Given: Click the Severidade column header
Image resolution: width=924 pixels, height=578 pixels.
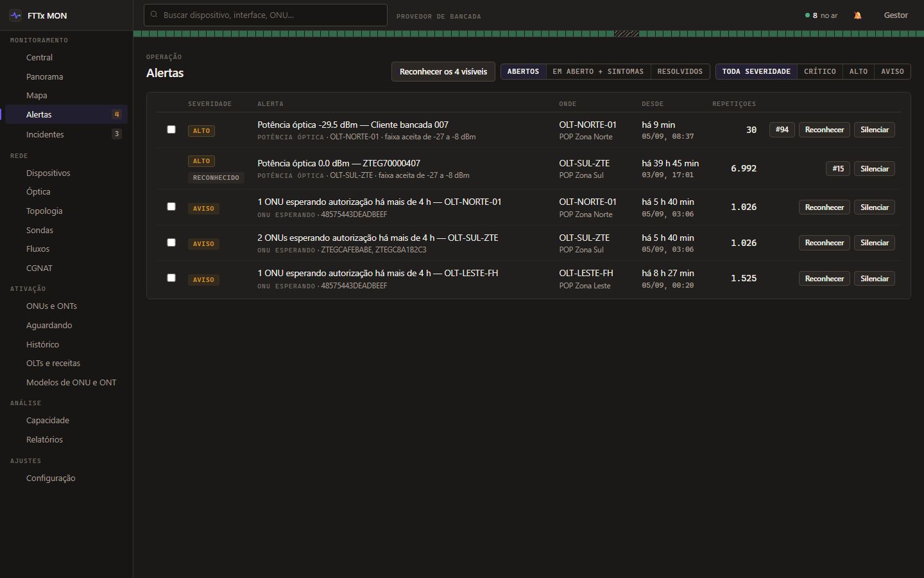Looking at the screenshot, I should [210, 104].
